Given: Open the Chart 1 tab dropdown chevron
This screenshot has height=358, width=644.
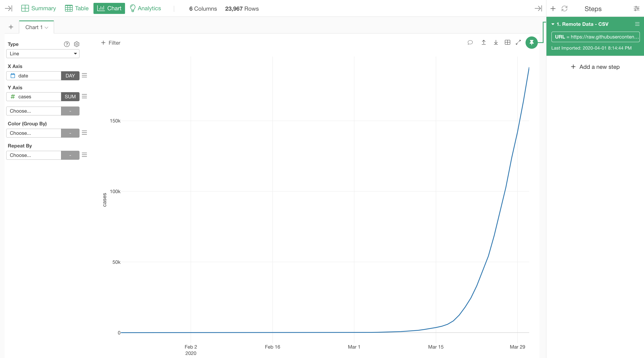Looking at the screenshot, I should [47, 27].
